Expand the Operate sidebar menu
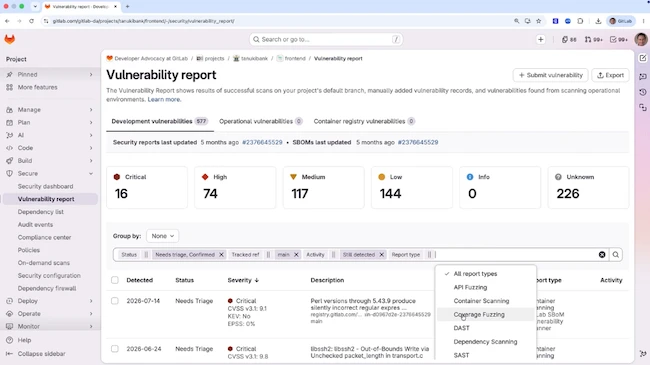This screenshot has height=365, width=650. pos(50,314)
